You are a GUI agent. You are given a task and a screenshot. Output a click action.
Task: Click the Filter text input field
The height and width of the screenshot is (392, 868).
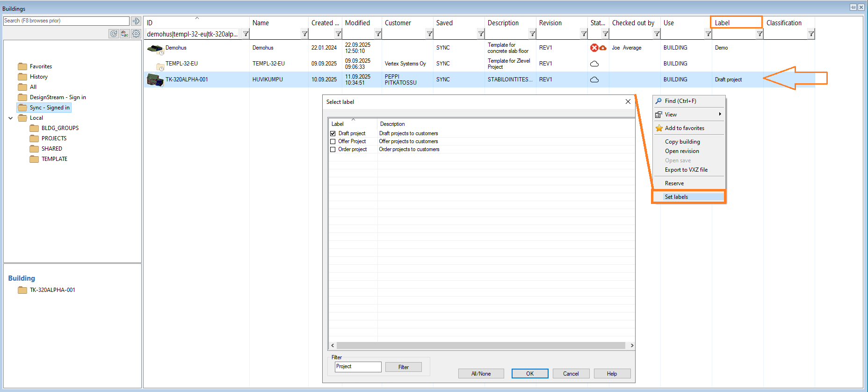(x=358, y=367)
